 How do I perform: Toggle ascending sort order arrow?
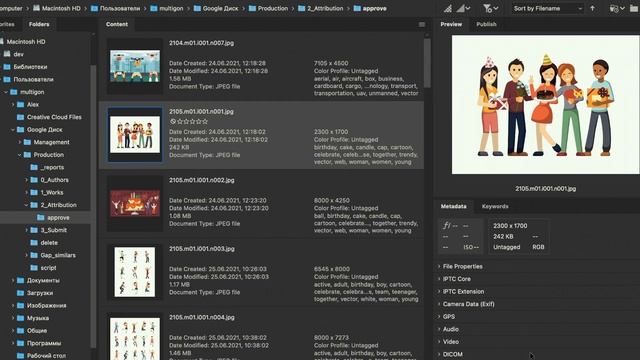[592, 8]
